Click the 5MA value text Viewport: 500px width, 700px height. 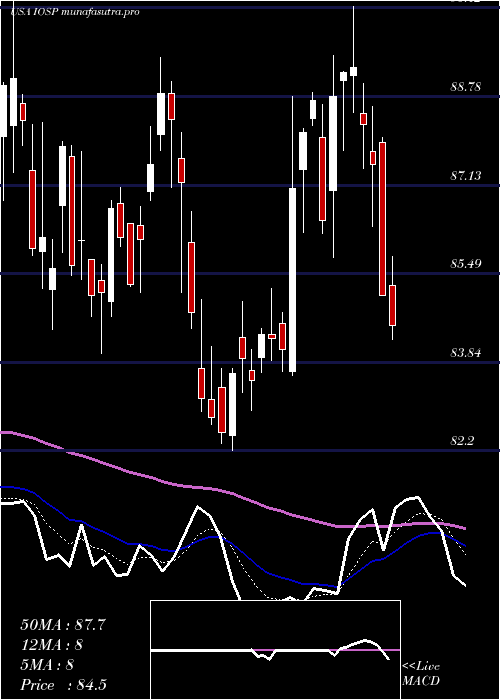coord(47,665)
